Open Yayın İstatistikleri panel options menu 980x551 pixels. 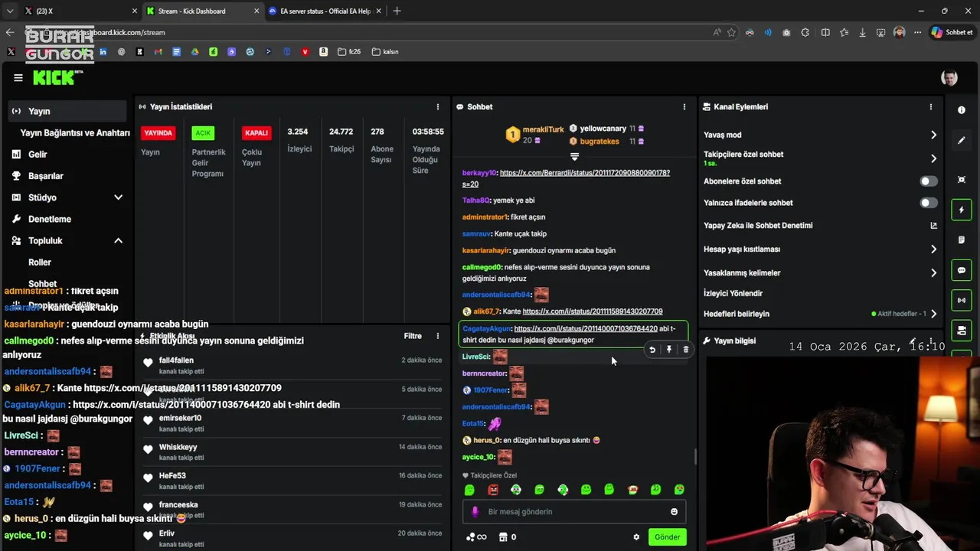pyautogui.click(x=438, y=107)
